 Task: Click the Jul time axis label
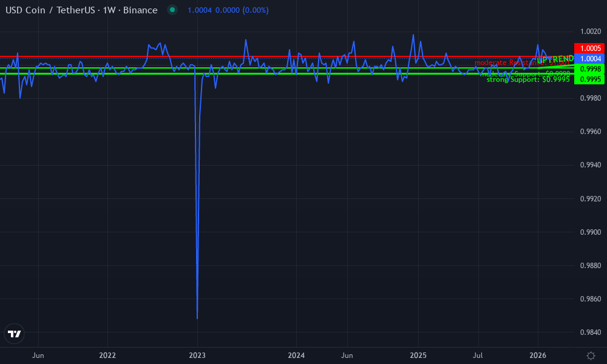[x=478, y=356]
